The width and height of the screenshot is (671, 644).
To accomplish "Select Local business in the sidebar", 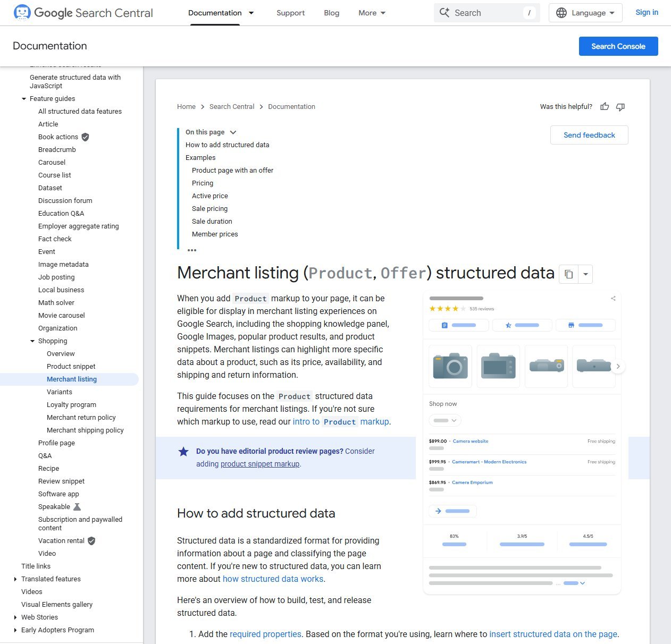I will point(61,290).
